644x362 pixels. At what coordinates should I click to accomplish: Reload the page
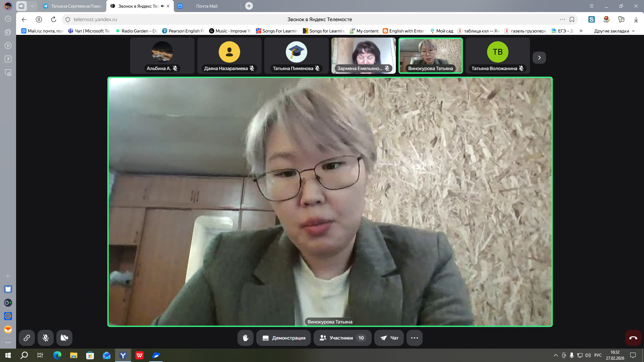(x=54, y=19)
